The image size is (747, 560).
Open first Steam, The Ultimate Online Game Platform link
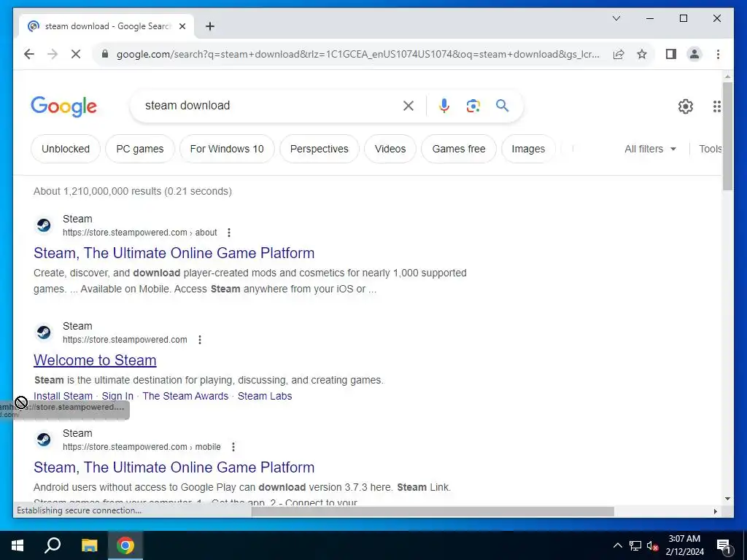174,253
